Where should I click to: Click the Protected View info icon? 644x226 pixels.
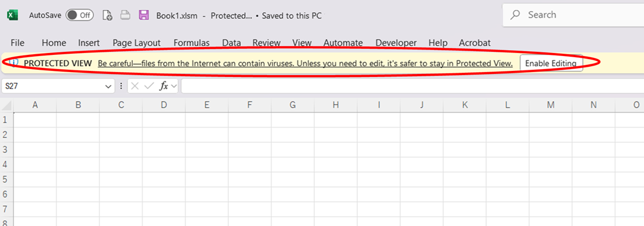14,63
